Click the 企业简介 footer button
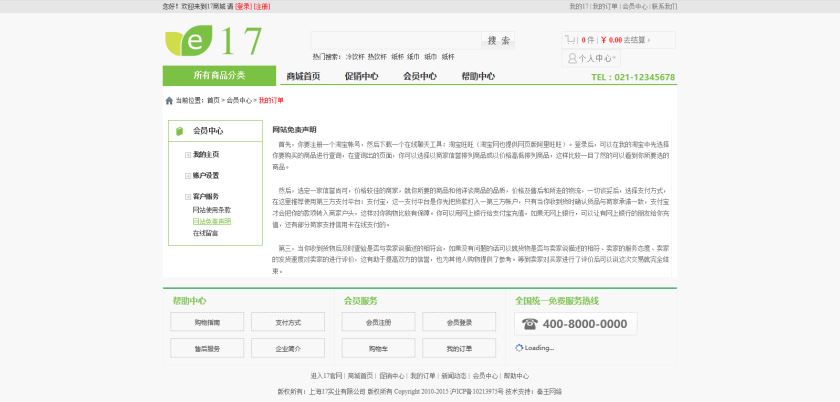Screen dimensions: 840x402 [x=288, y=348]
